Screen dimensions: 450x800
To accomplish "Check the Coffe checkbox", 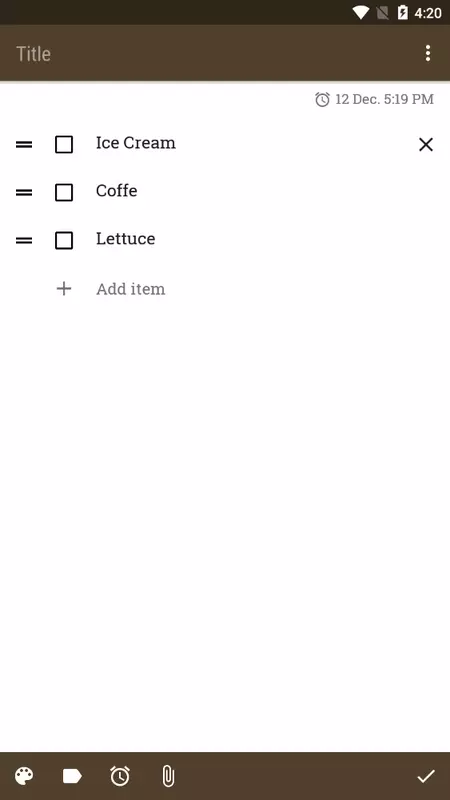I will [x=64, y=192].
